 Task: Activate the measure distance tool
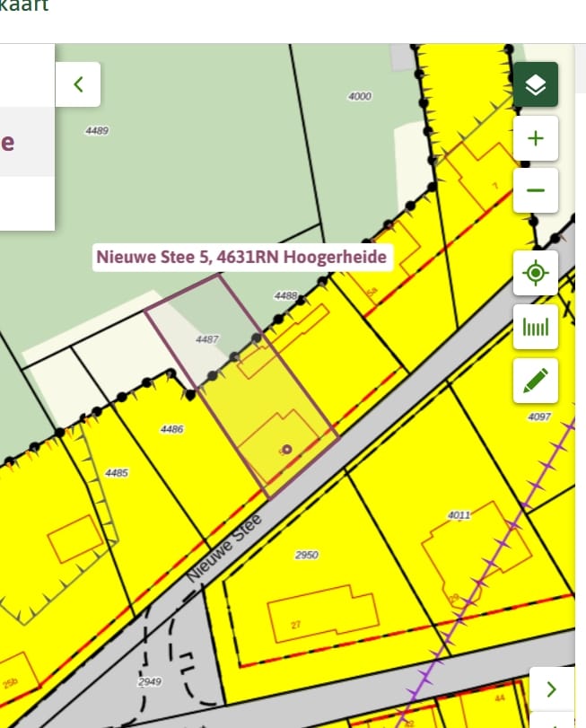pyautogui.click(x=536, y=327)
